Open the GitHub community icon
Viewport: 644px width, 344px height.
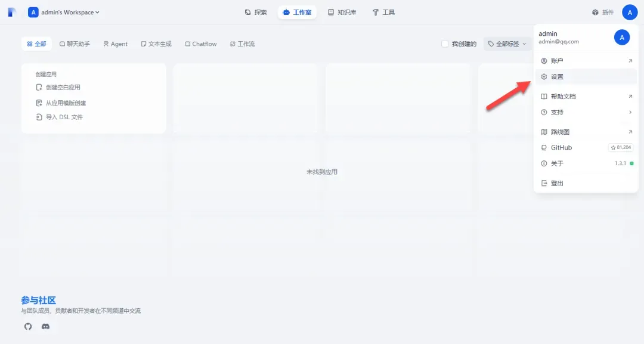pos(28,327)
